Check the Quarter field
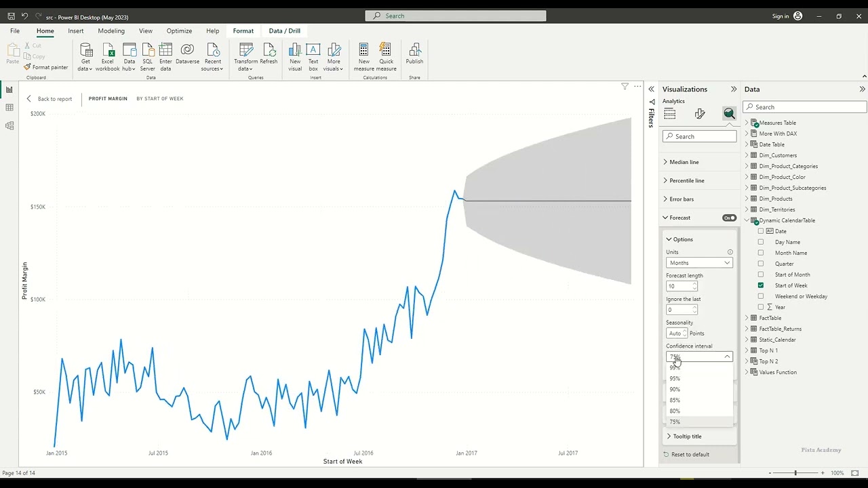The height and width of the screenshot is (488, 868). 761,264
